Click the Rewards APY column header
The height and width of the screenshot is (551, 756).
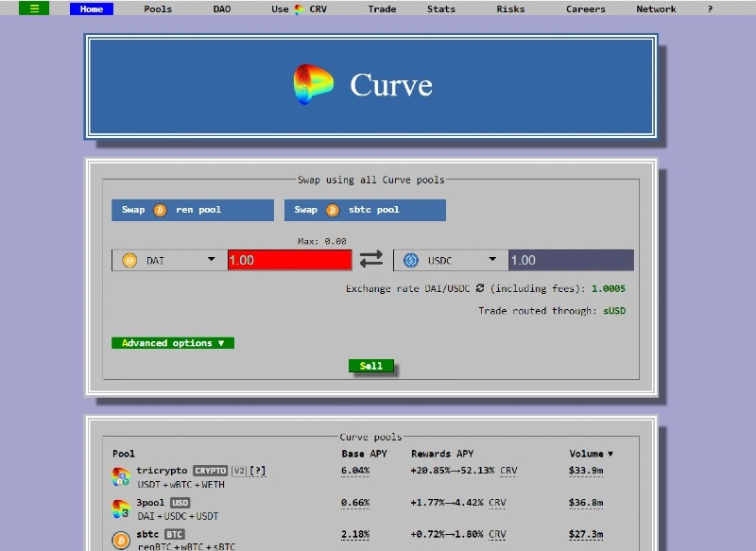point(442,454)
